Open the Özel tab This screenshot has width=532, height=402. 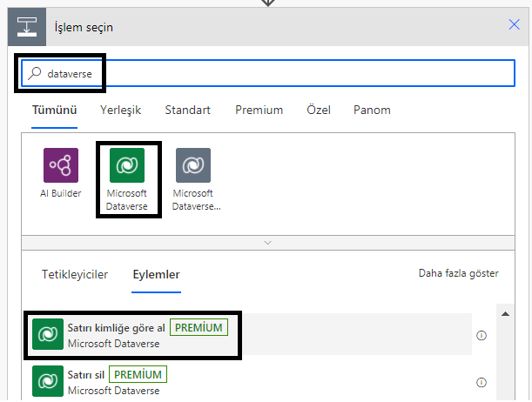click(x=319, y=111)
